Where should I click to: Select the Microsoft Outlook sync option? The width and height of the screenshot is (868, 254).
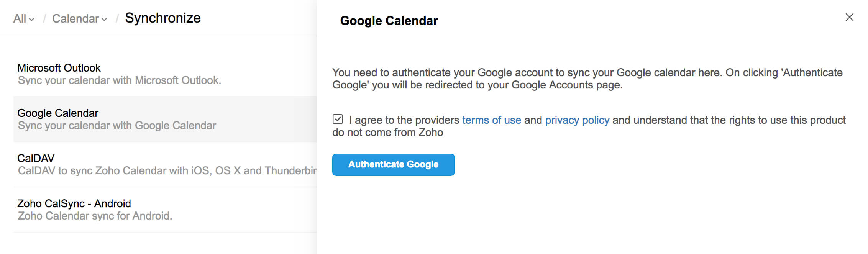coord(59,68)
